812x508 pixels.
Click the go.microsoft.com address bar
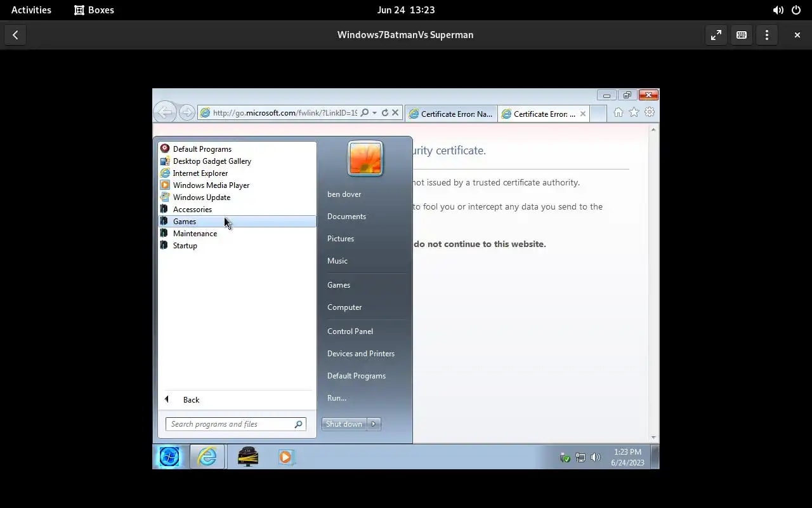click(x=285, y=113)
